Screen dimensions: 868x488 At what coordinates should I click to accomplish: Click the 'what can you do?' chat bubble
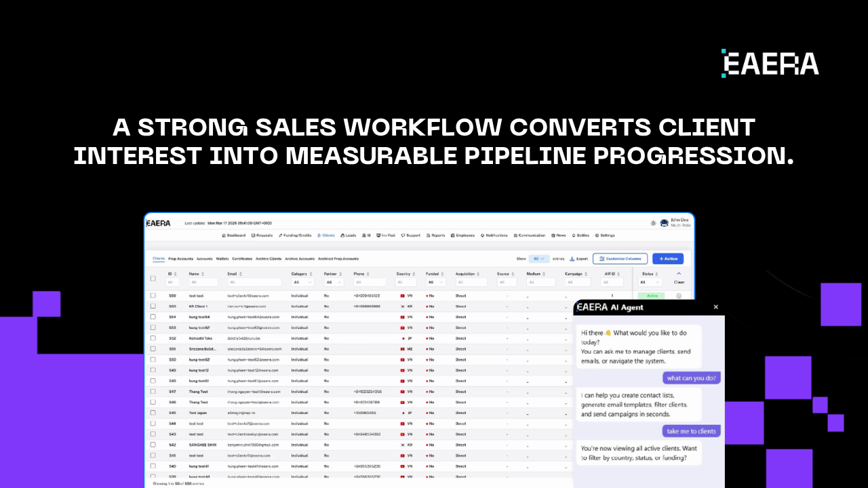(691, 378)
